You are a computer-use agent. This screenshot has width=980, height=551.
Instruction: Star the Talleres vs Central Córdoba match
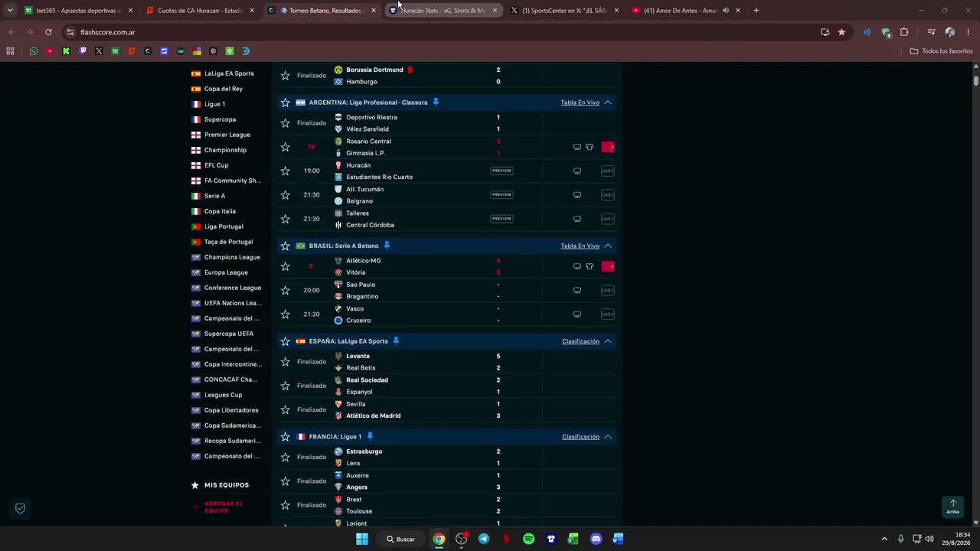(x=286, y=219)
